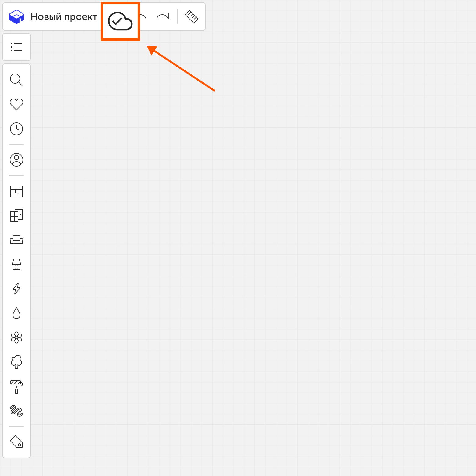Open the project list menu icon
The width and height of the screenshot is (476, 476).
[16, 47]
